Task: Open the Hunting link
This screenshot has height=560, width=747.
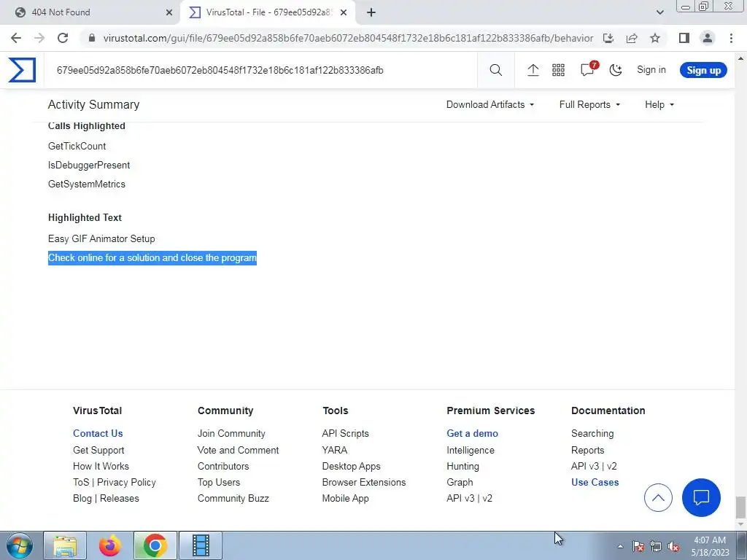Action: pos(462,466)
